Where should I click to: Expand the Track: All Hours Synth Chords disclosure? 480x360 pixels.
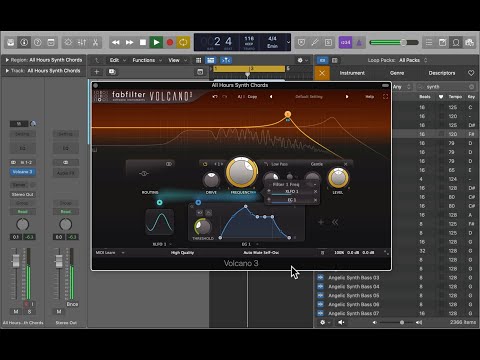[7, 71]
